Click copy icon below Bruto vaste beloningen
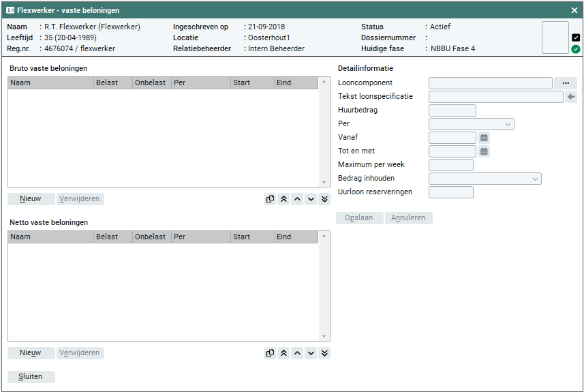The image size is (584, 392). click(270, 199)
